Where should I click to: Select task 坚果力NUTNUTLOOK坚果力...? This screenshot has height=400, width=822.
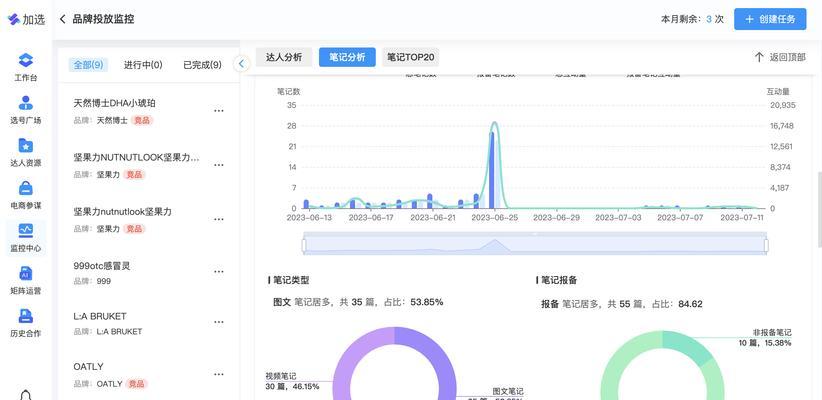(x=136, y=157)
